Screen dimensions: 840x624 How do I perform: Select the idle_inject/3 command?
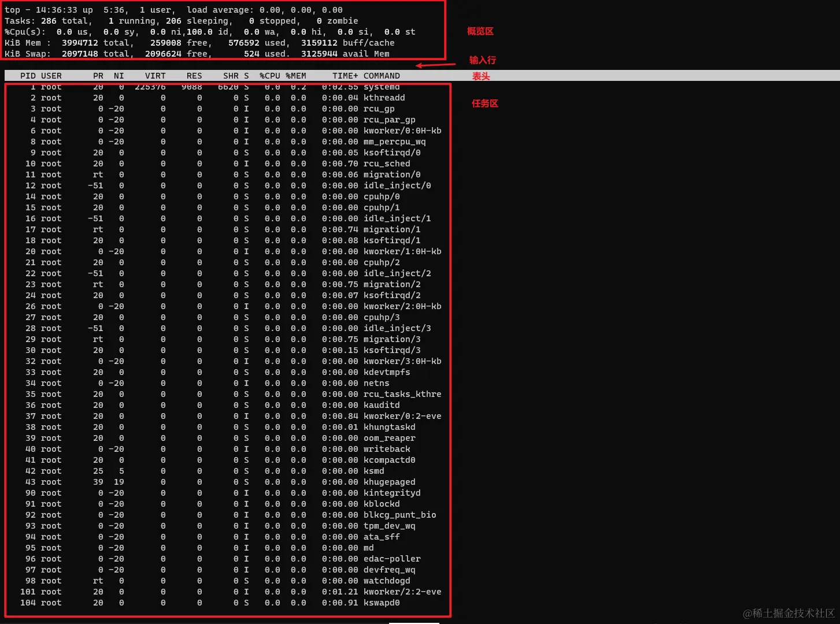click(x=397, y=328)
